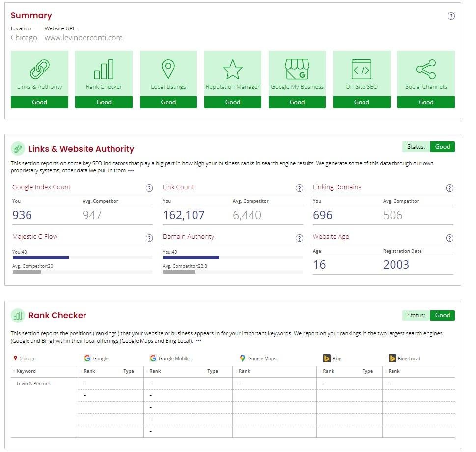Sort by Rank under Google Mobile
This screenshot has width=476, height=452.
[x=155, y=371]
